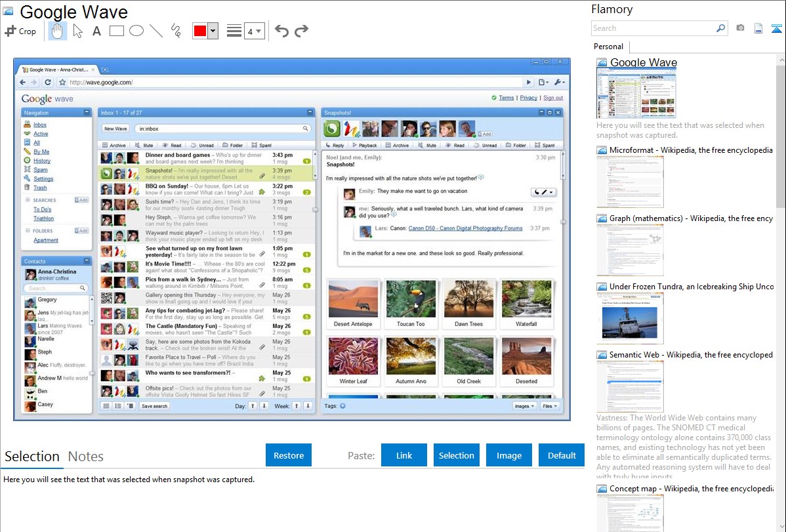
Task: Click the Save search button
Action: tap(154, 406)
